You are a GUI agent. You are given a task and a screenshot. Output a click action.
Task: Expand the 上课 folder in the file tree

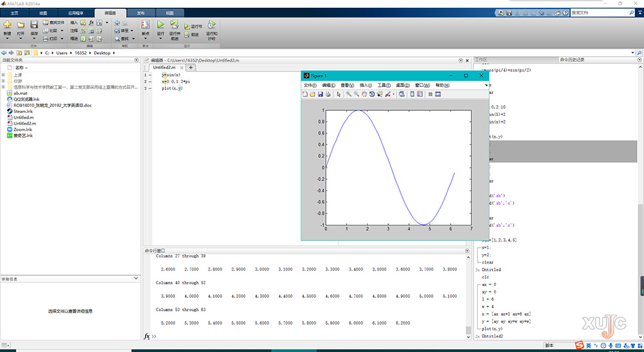point(3,74)
